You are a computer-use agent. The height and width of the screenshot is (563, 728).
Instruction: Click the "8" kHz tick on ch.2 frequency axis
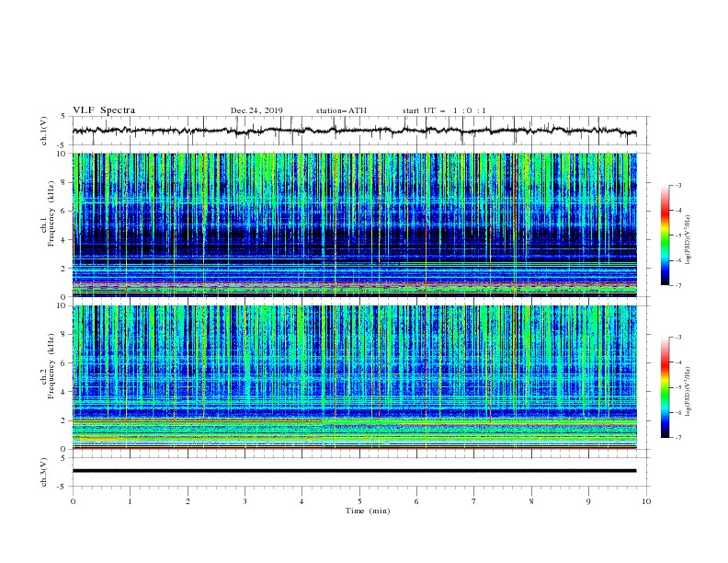pyautogui.click(x=64, y=335)
